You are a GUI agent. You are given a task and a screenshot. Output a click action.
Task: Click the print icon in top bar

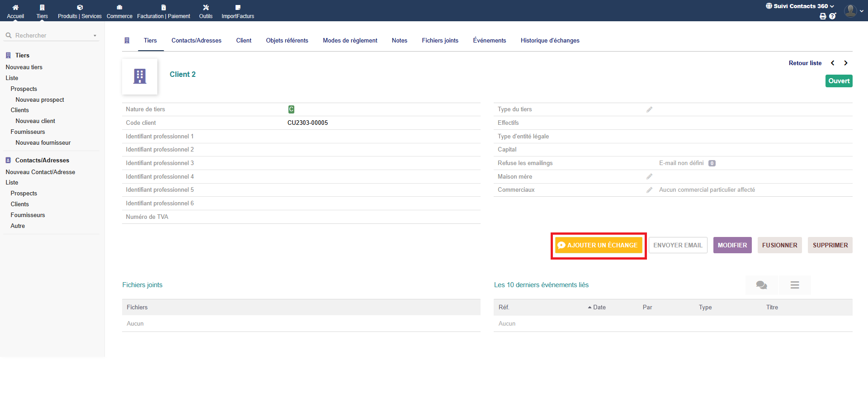(823, 16)
